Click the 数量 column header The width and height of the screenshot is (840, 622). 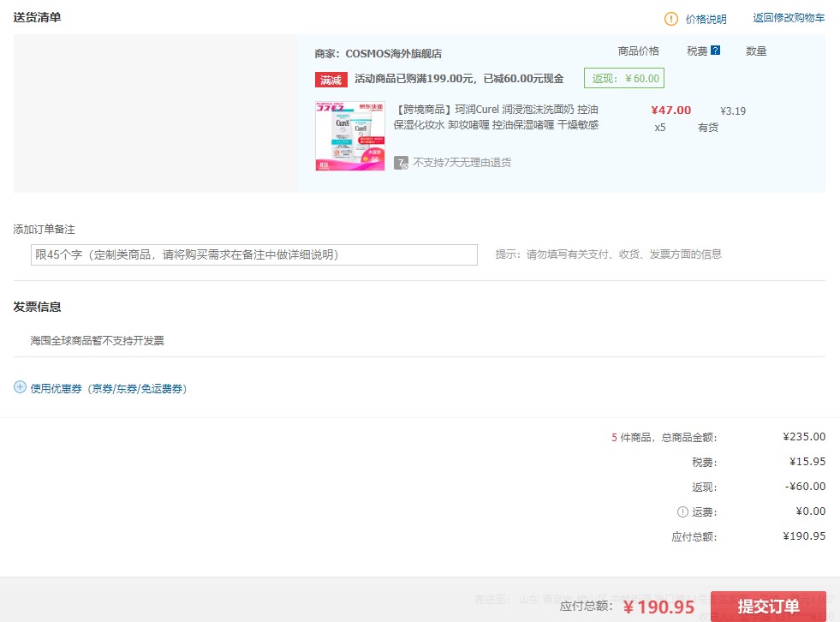pyautogui.click(x=756, y=51)
